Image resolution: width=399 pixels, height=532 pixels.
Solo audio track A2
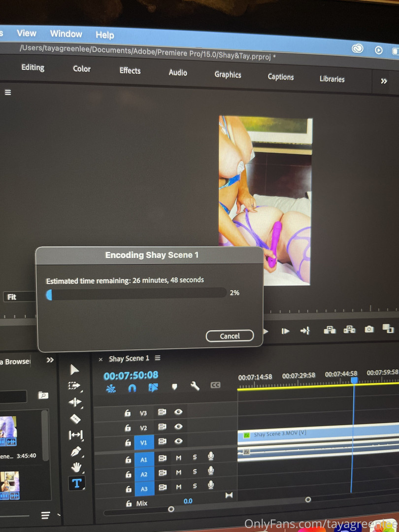point(195,471)
